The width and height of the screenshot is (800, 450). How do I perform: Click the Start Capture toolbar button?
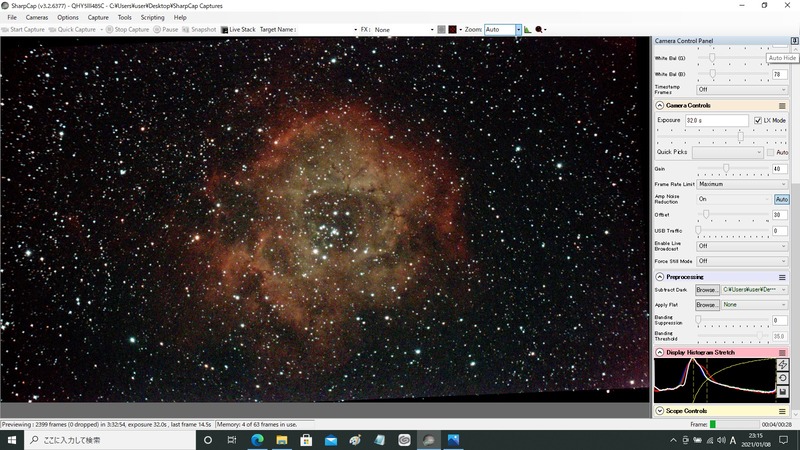[23, 30]
